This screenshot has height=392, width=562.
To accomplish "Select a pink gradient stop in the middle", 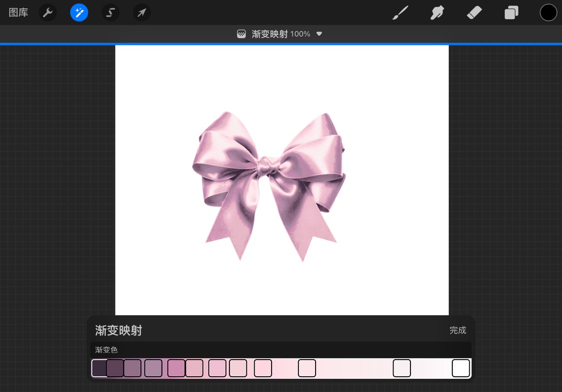I will tap(218, 368).
